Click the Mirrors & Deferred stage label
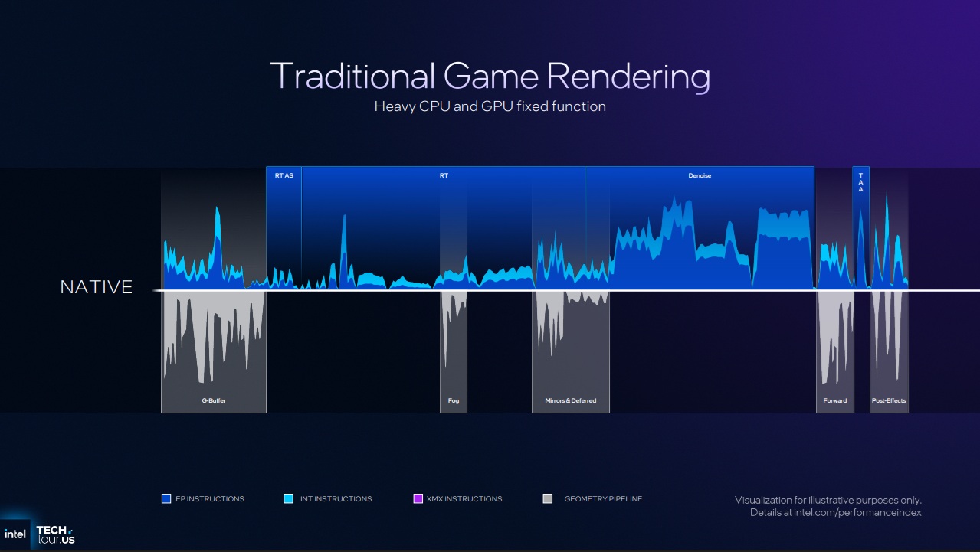 coord(570,400)
